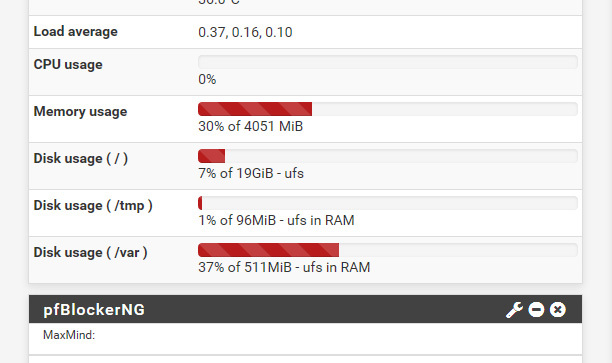Click the Disk usage ( /tmp ) label
612x363 pixels.
pyautogui.click(x=93, y=206)
